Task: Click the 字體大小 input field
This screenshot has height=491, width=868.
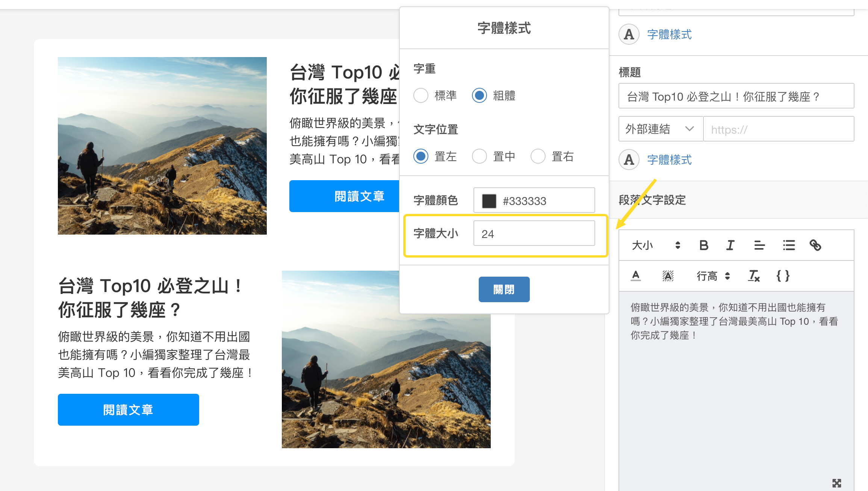Action: 534,233
